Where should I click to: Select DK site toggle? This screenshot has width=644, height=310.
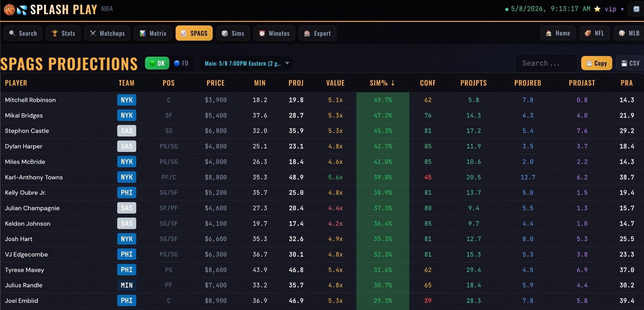coord(157,63)
